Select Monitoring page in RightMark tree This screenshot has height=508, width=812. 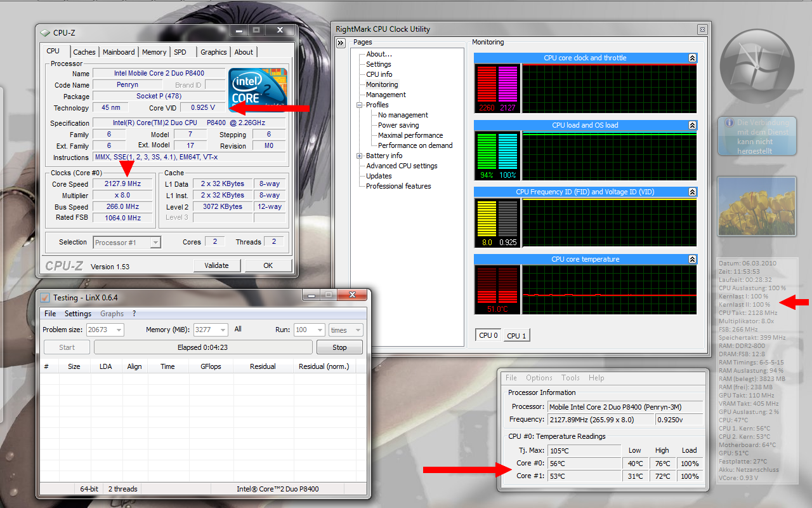point(382,84)
